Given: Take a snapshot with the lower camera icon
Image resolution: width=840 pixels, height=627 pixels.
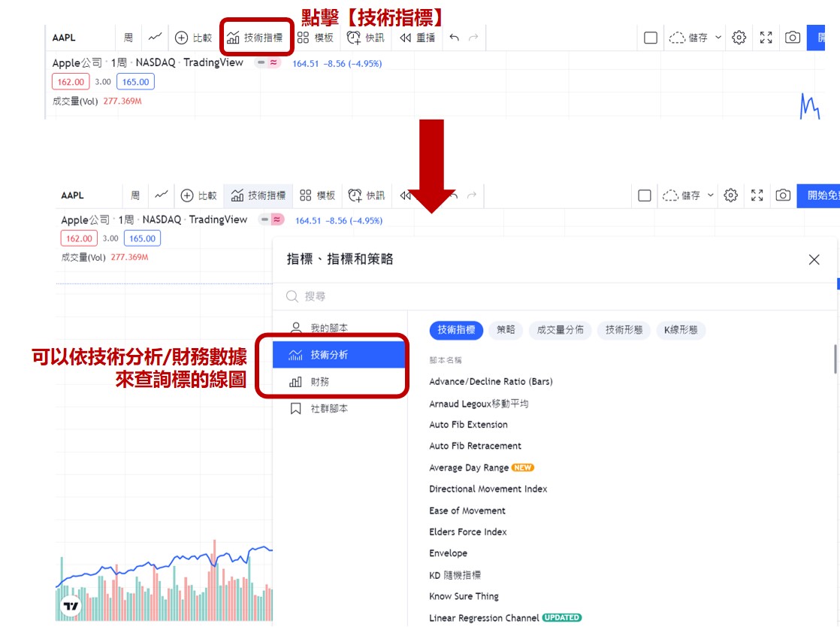Looking at the screenshot, I should click(783, 195).
